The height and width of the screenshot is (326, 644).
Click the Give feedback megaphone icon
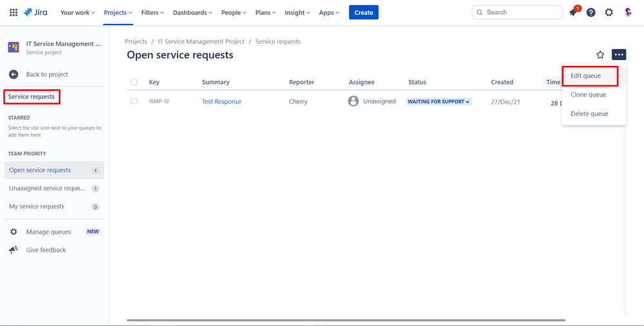14,250
